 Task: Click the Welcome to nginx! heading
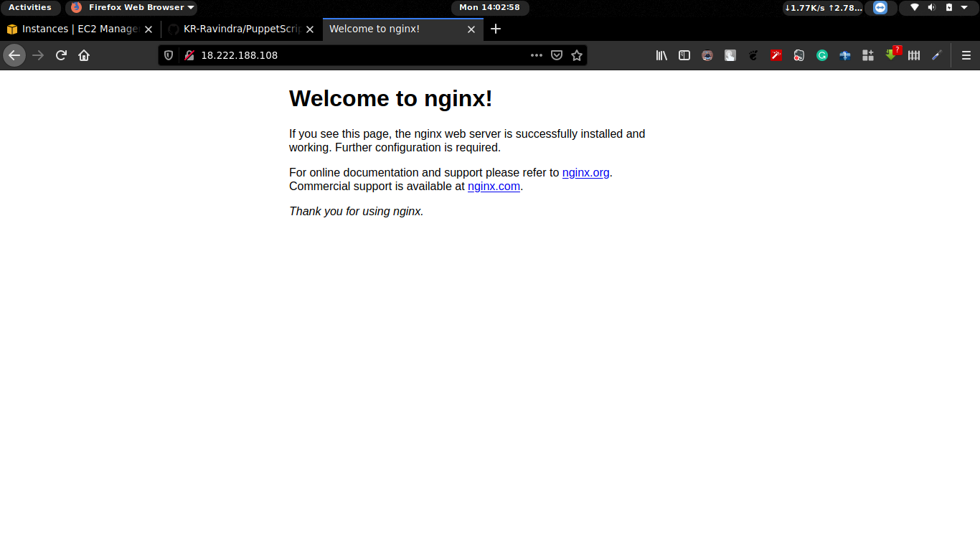(x=390, y=98)
